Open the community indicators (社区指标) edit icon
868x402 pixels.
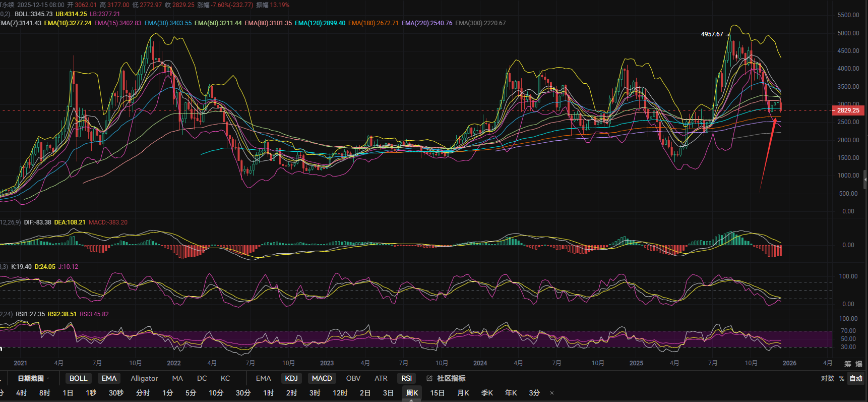click(429, 378)
